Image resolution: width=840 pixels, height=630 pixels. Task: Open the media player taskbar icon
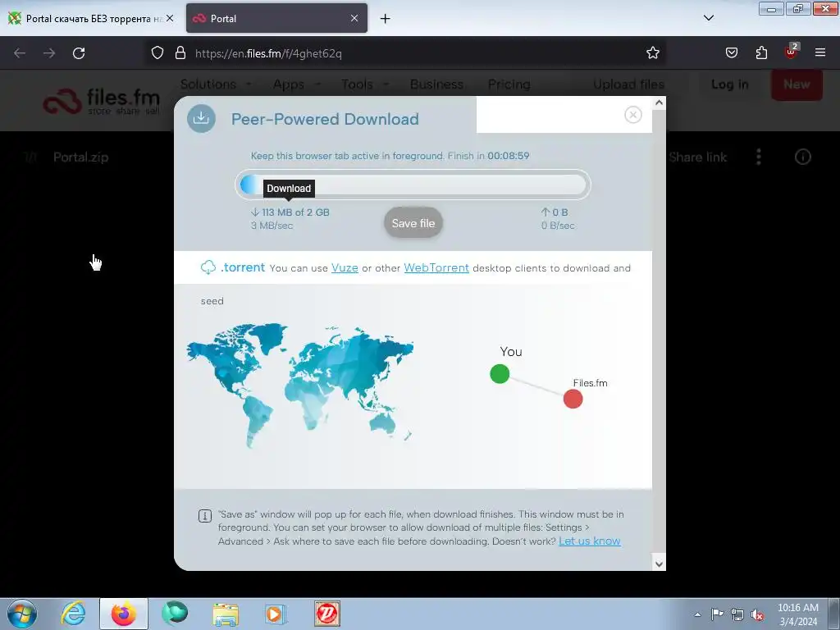276,614
